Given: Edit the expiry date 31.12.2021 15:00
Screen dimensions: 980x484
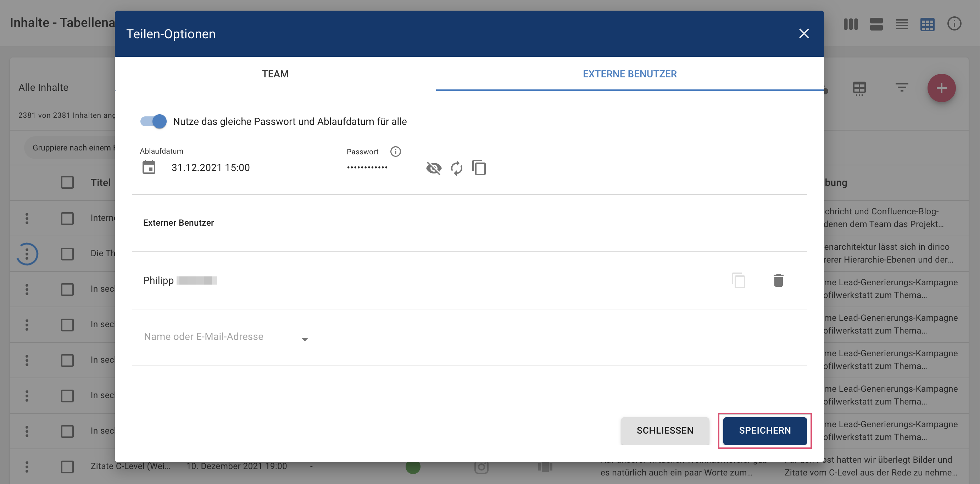Looking at the screenshot, I should (x=210, y=167).
